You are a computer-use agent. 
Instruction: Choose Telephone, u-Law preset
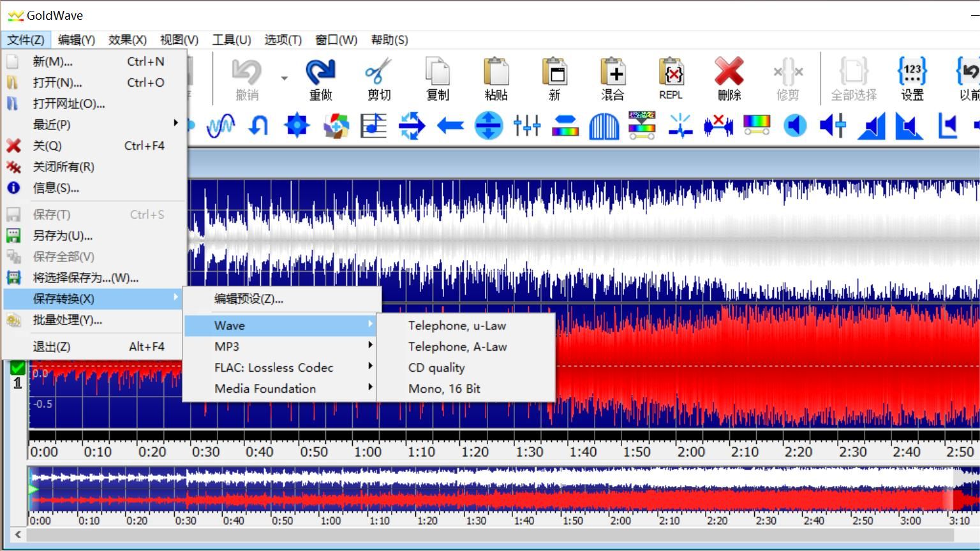[466, 325]
